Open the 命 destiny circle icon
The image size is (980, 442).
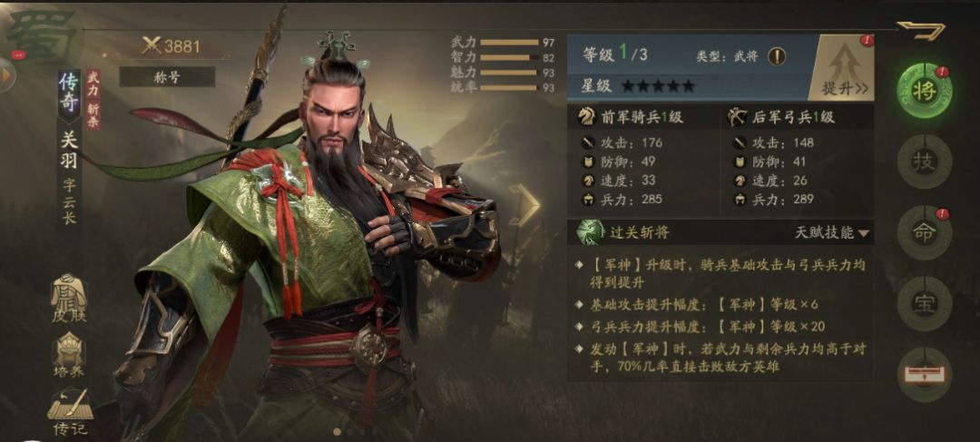pos(924,232)
